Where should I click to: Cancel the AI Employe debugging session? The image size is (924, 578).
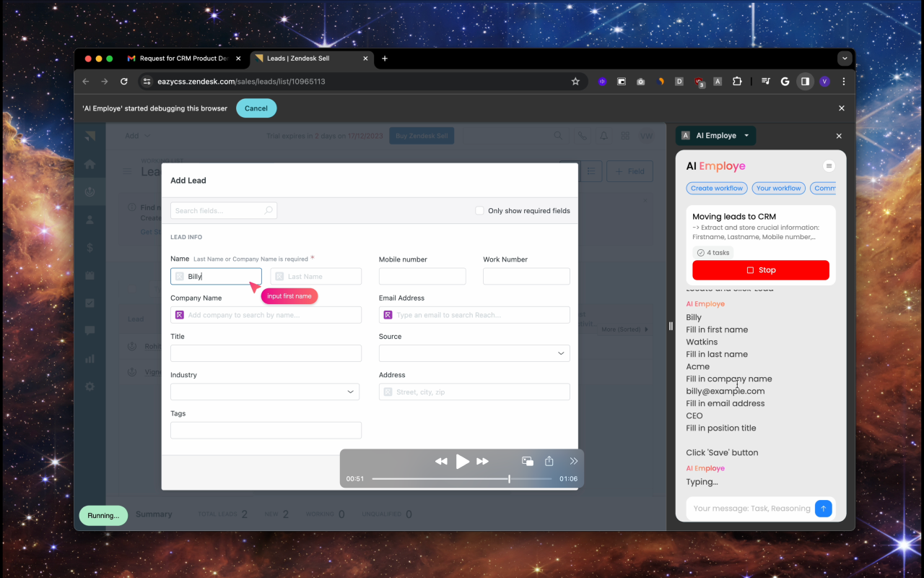pyautogui.click(x=256, y=108)
